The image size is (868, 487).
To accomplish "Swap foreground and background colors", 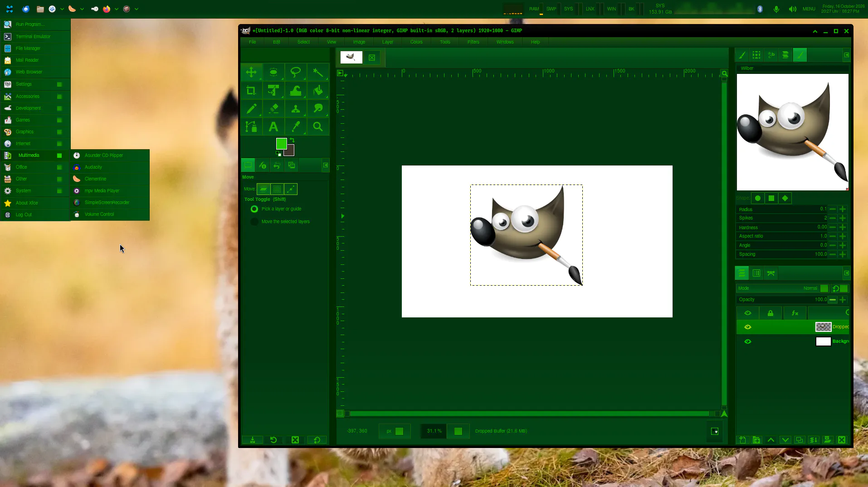I will pyautogui.click(x=292, y=140).
